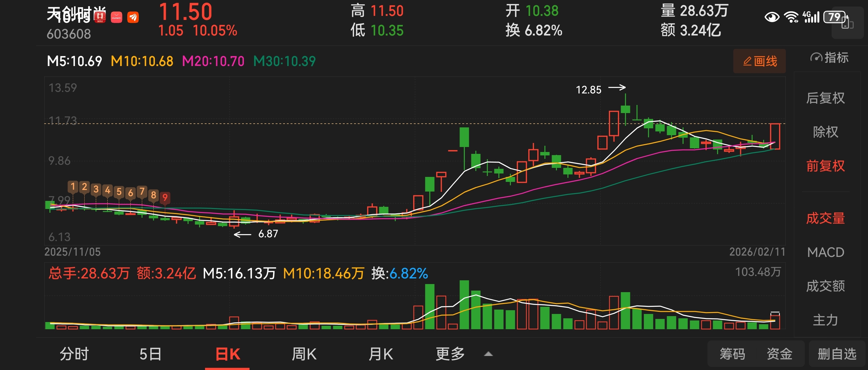This screenshot has height=370, width=868.
Task: Switch to the 周K weekly tab
Action: pyautogui.click(x=304, y=354)
